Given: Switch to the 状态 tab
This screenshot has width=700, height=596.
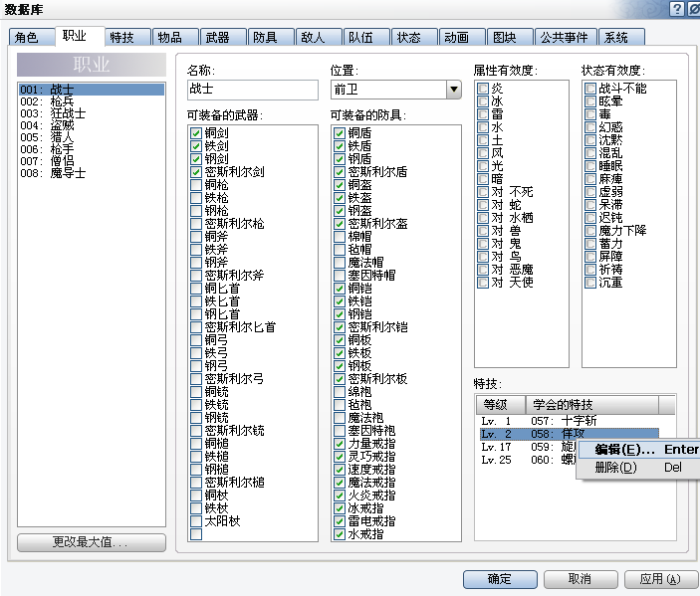Looking at the screenshot, I should [415, 37].
